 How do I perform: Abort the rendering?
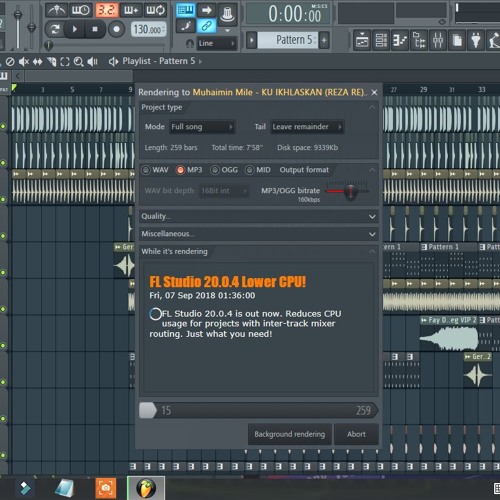click(356, 434)
